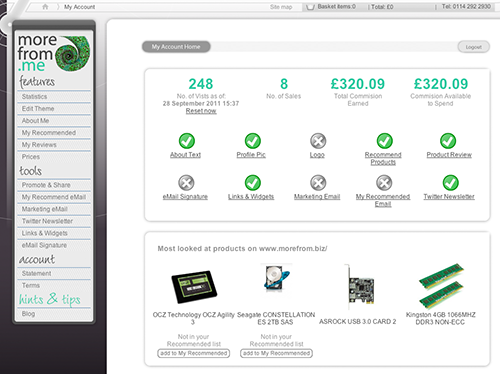Open the Kingston 4GB memory thumbnail
Viewport: 500px width, 374px height.
coord(441,286)
